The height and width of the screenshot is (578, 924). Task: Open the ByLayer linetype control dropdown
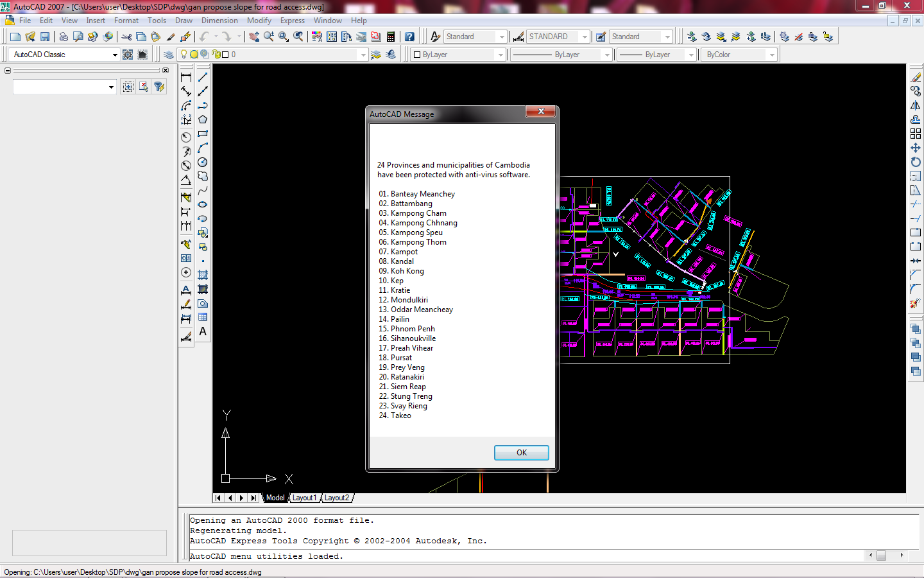[x=607, y=55]
